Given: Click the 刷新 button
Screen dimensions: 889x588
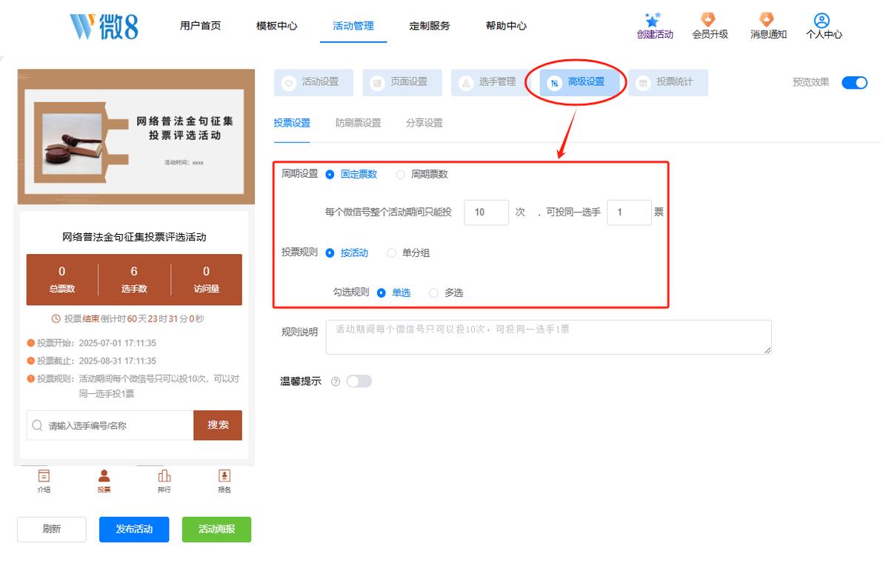Looking at the screenshot, I should click(x=52, y=529).
